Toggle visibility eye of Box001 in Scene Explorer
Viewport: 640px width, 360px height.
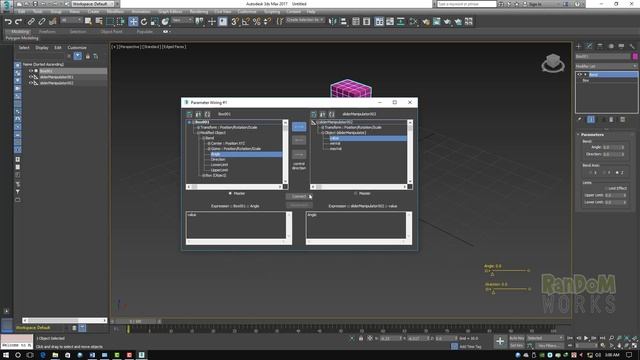pos(31,71)
